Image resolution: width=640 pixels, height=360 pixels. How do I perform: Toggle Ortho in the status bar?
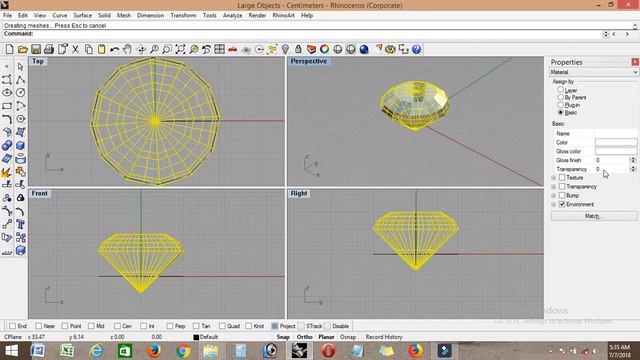click(x=304, y=337)
